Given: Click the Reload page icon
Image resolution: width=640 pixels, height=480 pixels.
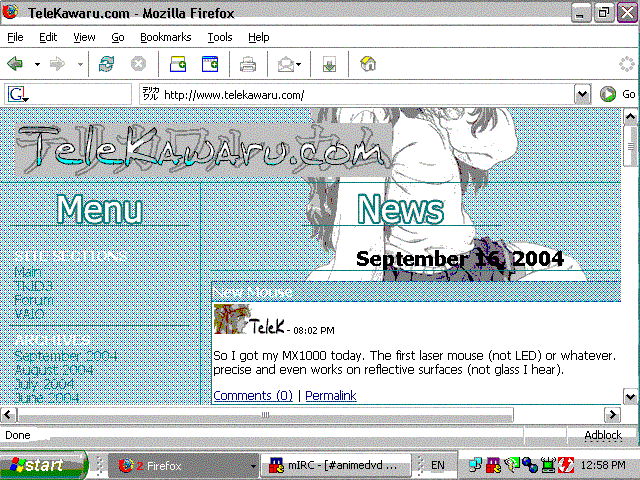Looking at the screenshot, I should click(107, 64).
